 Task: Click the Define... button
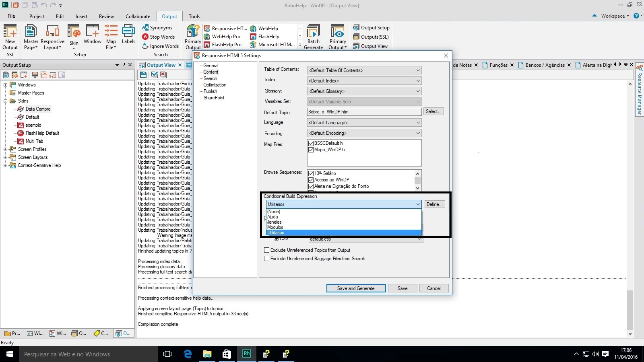(x=434, y=204)
